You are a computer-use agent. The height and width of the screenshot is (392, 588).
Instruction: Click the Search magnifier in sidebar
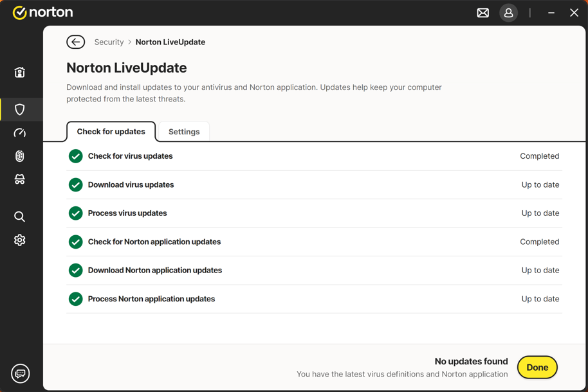click(20, 217)
